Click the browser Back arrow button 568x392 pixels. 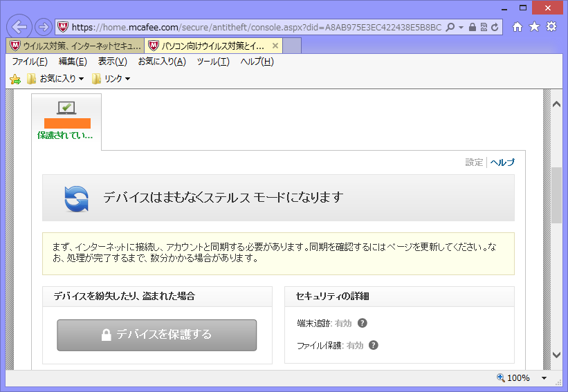(x=19, y=27)
